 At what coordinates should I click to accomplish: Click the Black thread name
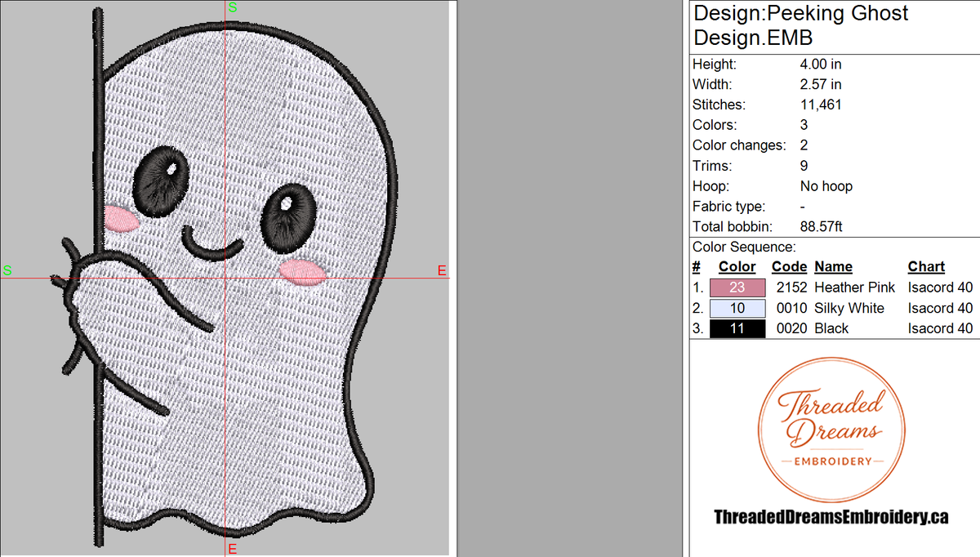click(831, 328)
